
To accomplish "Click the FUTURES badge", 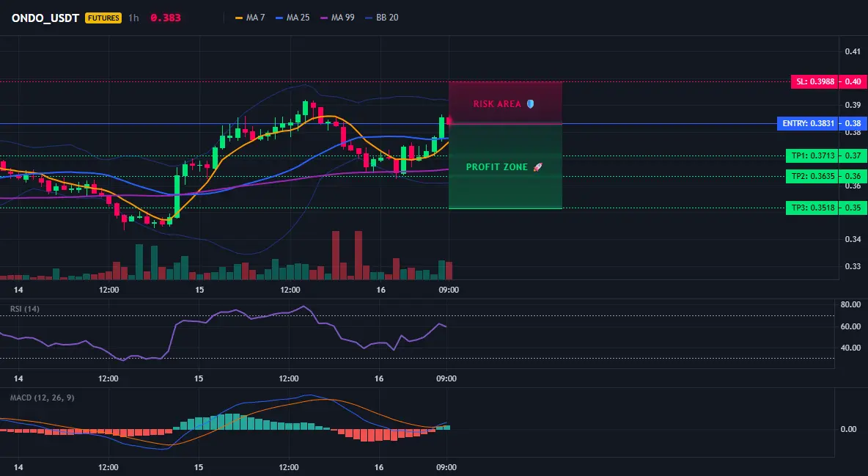I will [x=103, y=18].
